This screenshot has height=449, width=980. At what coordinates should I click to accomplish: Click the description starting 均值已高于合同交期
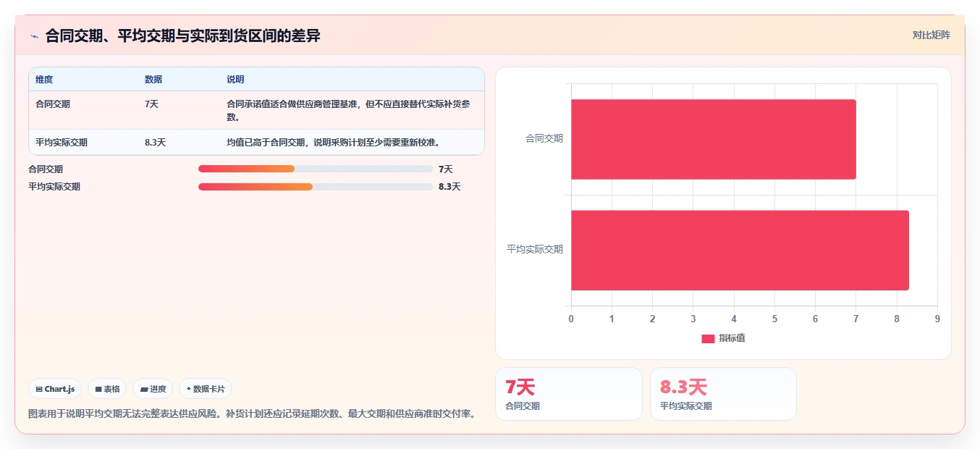click(333, 142)
